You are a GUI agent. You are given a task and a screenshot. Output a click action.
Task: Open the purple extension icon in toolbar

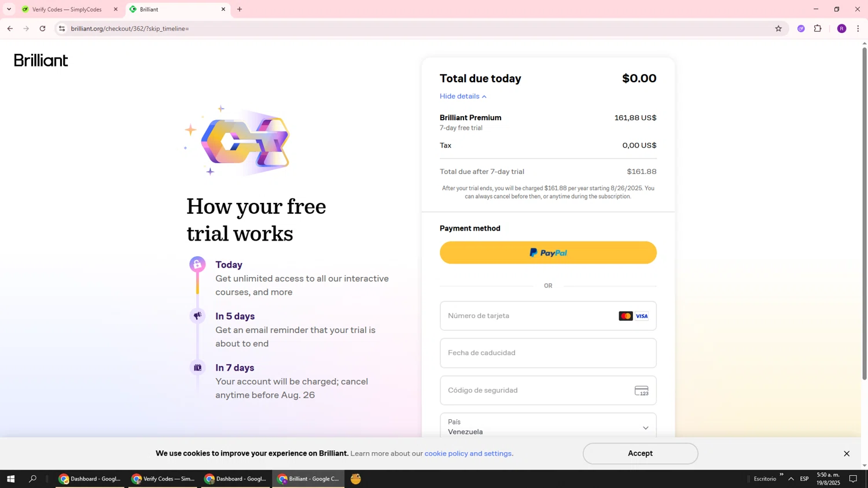pyautogui.click(x=801, y=28)
